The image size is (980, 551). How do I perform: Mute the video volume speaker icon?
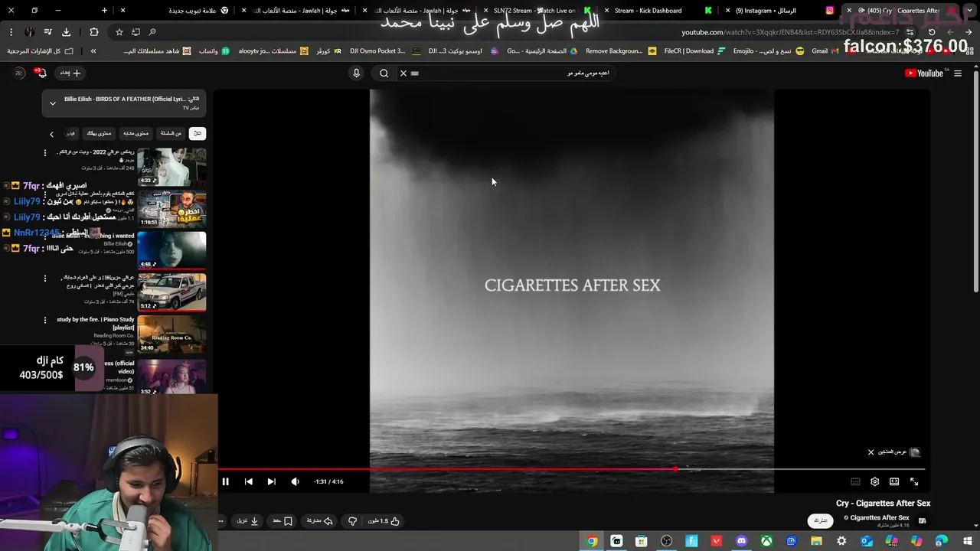point(295,481)
